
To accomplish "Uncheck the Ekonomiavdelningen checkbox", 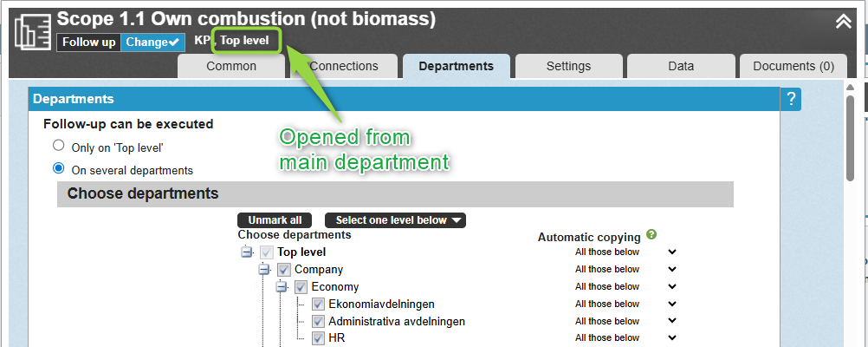I will point(318,304).
